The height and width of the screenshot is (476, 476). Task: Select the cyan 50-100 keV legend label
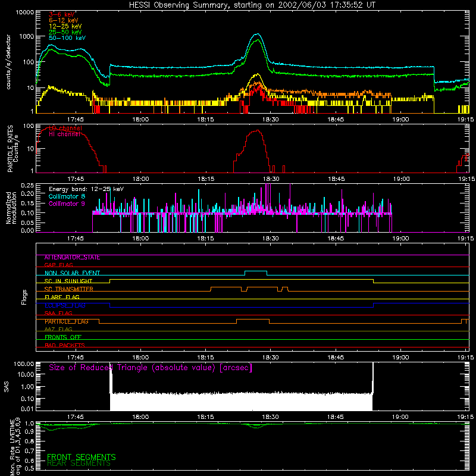[x=67, y=38]
